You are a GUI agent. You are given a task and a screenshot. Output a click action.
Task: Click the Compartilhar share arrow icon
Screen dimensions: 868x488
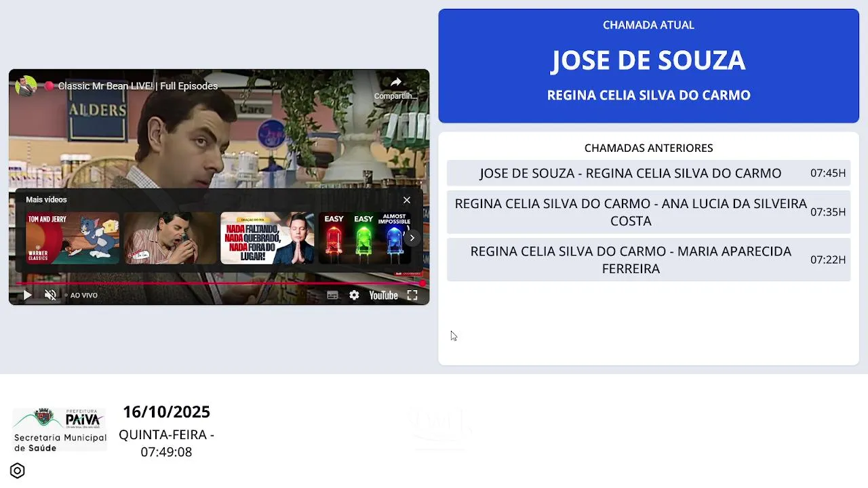point(396,83)
